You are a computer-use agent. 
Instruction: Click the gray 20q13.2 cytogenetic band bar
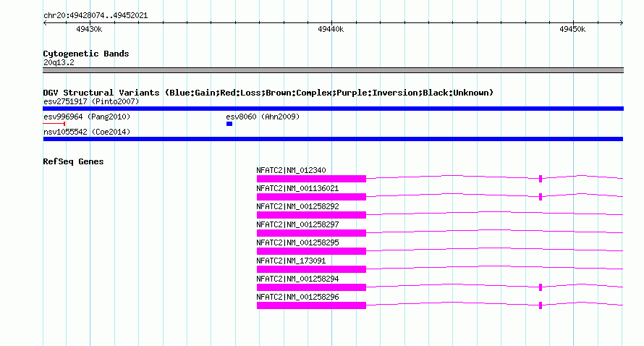point(333,70)
